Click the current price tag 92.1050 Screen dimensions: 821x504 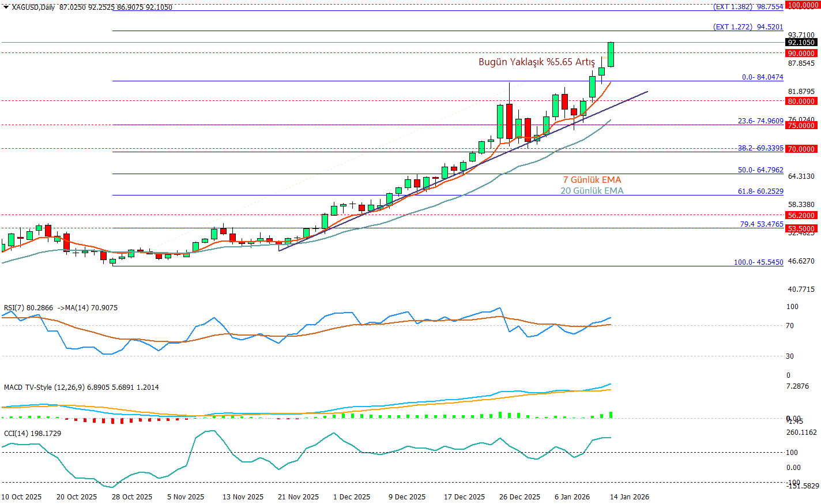coord(801,42)
